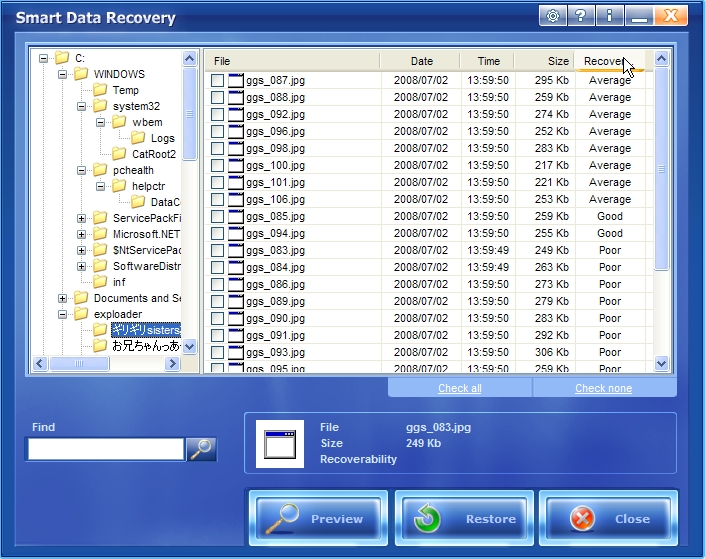Collapse the wbem folder node
705x559 pixels.
[101, 122]
